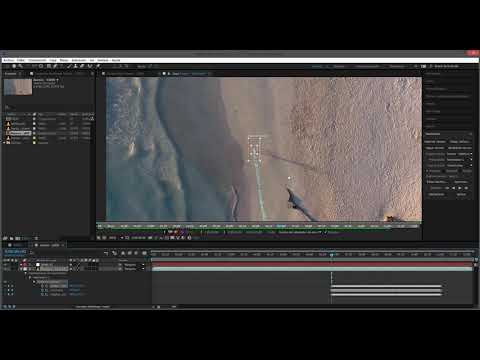
Task: Select the Eraser tool
Action: [82, 66]
